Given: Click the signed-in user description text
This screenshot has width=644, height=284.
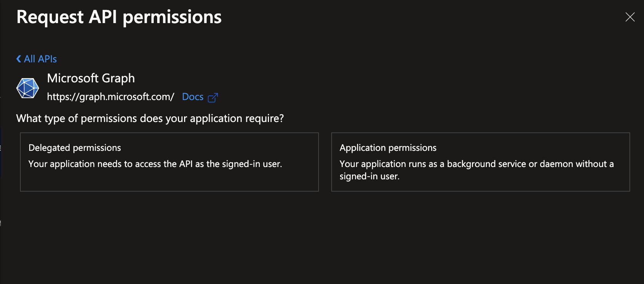Looking at the screenshot, I should (x=155, y=164).
